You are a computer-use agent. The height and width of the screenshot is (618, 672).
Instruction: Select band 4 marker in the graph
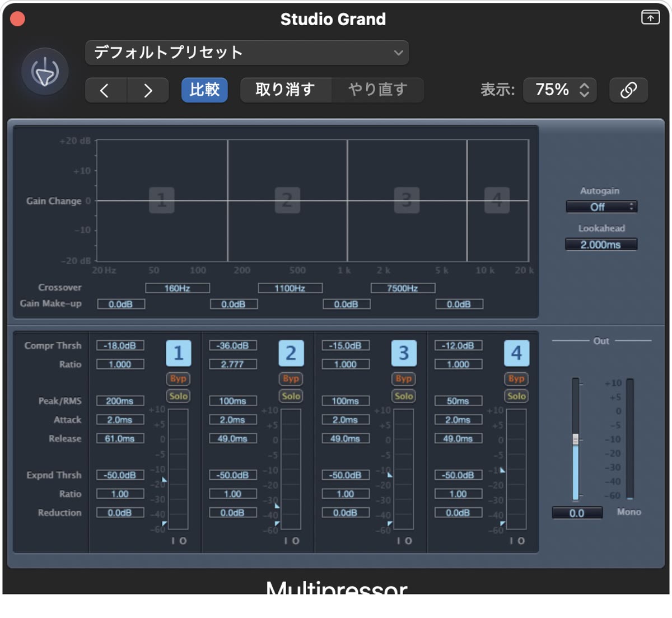click(497, 200)
